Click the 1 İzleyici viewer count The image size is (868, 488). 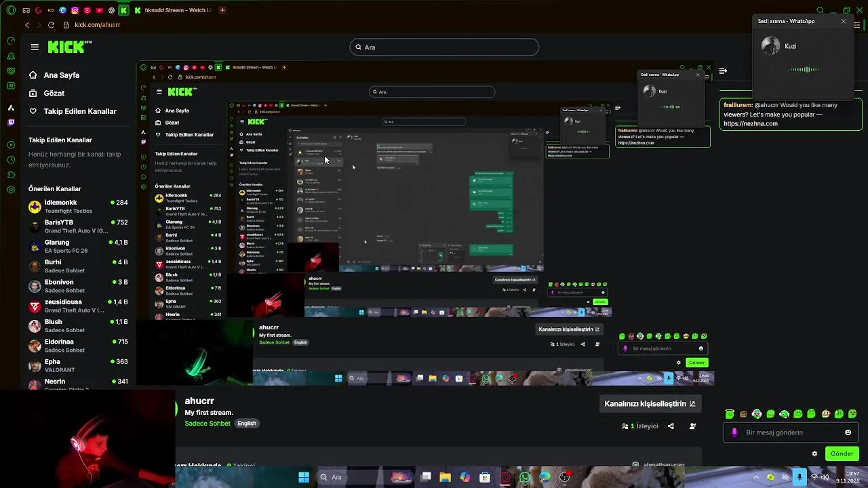[640, 426]
